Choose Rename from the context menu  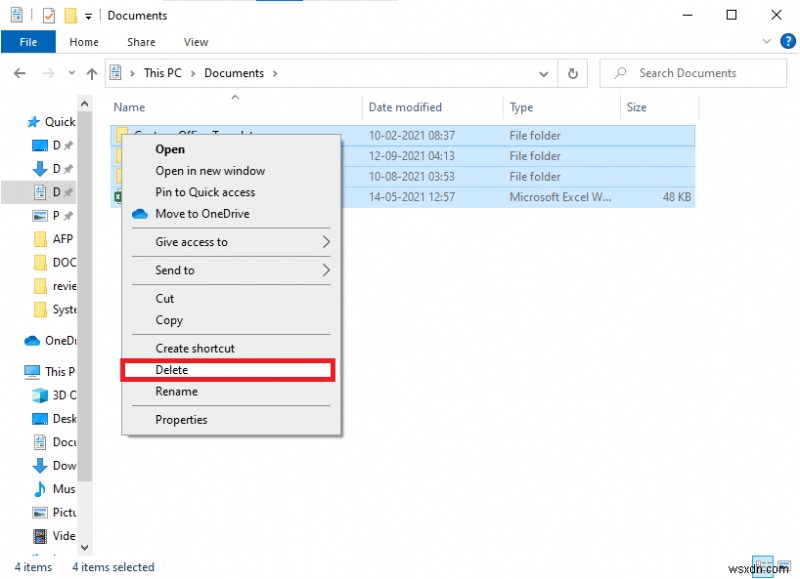(231, 391)
